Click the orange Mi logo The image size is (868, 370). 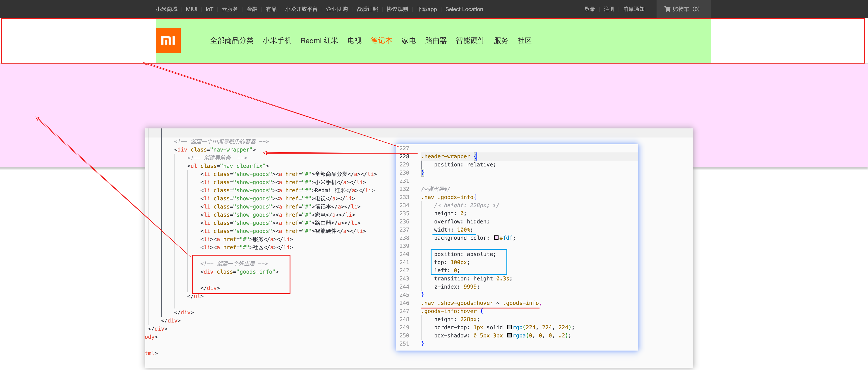[168, 40]
